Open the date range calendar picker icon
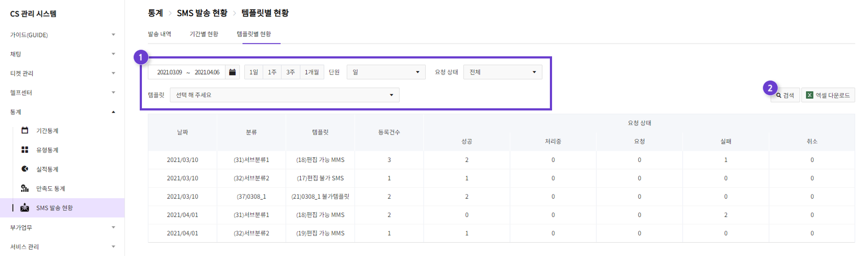The height and width of the screenshot is (256, 868). point(232,72)
